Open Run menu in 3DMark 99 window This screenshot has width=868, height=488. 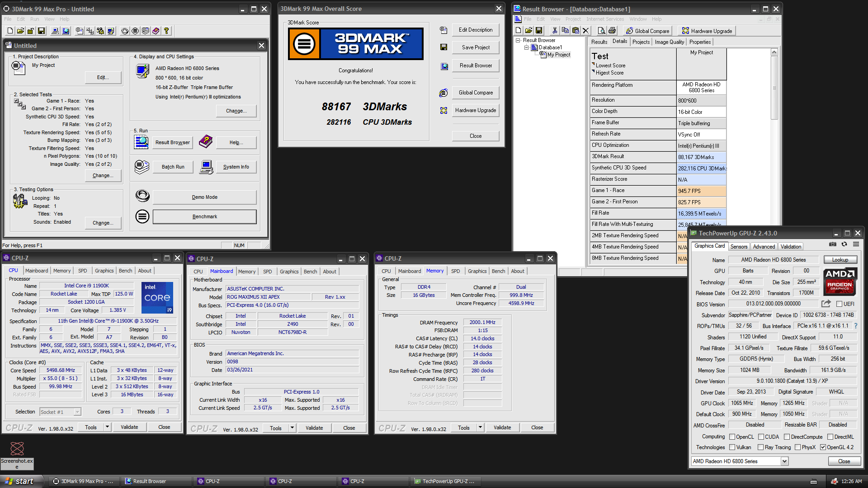pyautogui.click(x=35, y=19)
